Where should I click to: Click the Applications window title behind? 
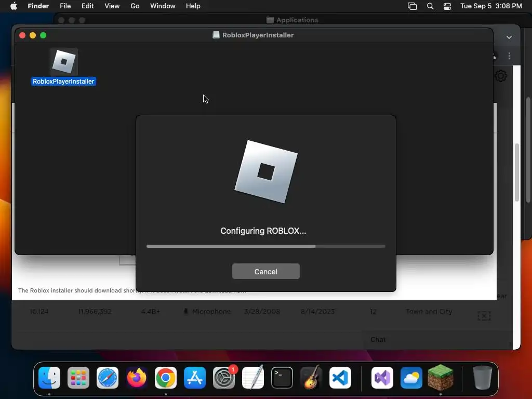pyautogui.click(x=297, y=20)
